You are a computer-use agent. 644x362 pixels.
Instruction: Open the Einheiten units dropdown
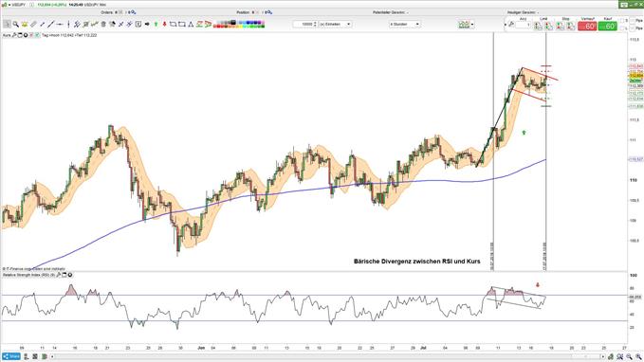(x=335, y=25)
